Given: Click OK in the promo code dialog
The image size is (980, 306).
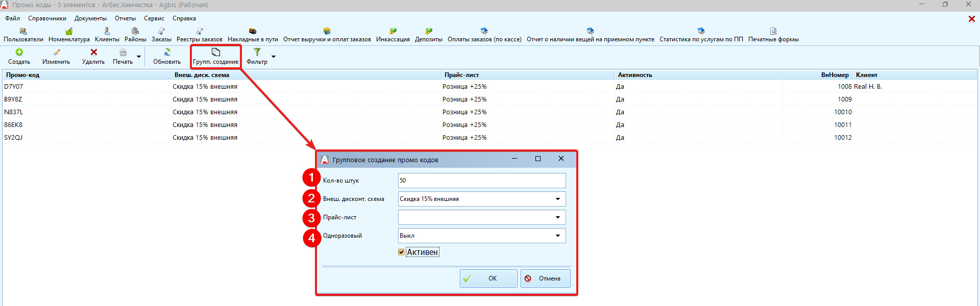Looking at the screenshot, I should (x=488, y=278).
